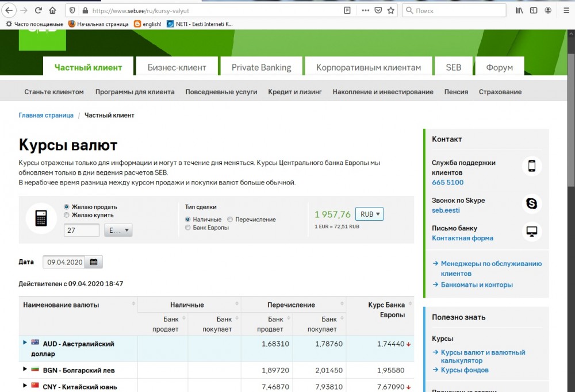The width and height of the screenshot is (575, 392).
Task: Click the calculator icon in the currency converter
Action: pos(41,218)
